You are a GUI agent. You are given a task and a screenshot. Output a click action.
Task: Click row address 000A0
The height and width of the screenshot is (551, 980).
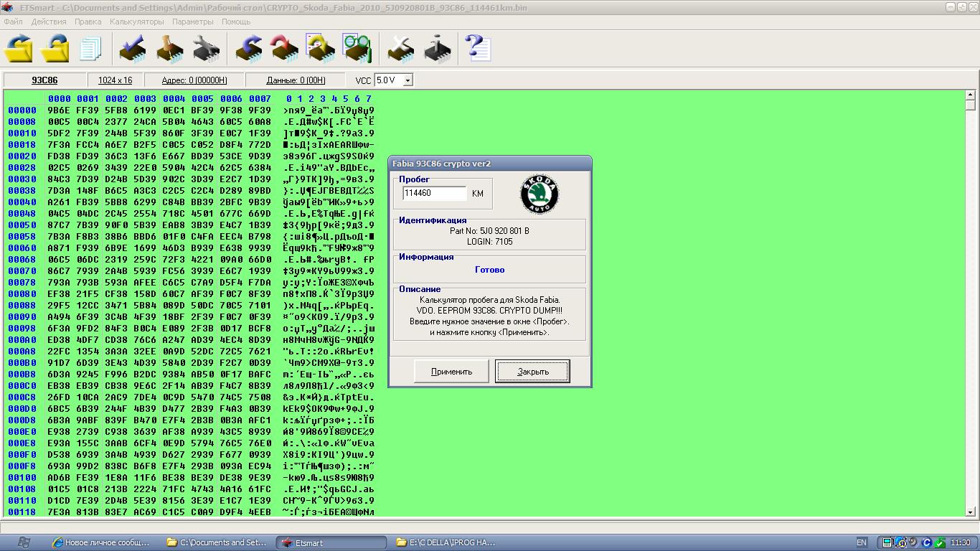(x=22, y=340)
